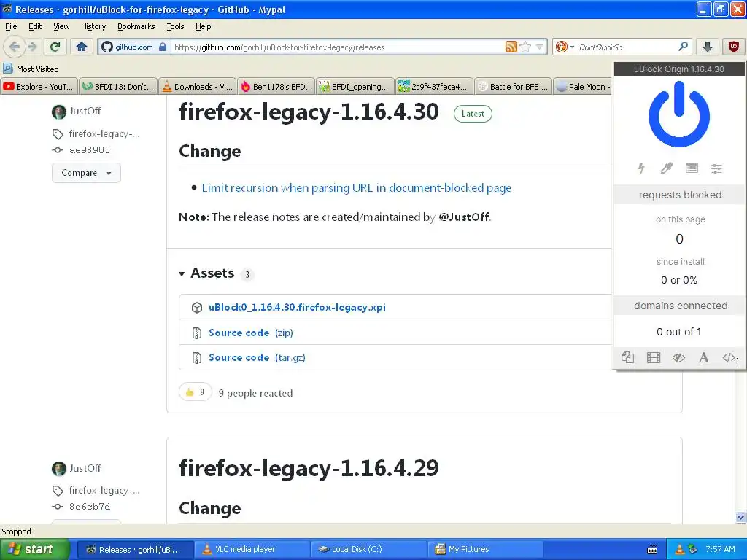Image resolution: width=747 pixels, height=560 pixels.
Task: Click the RSS feed icon in address bar
Action: pos(511,47)
